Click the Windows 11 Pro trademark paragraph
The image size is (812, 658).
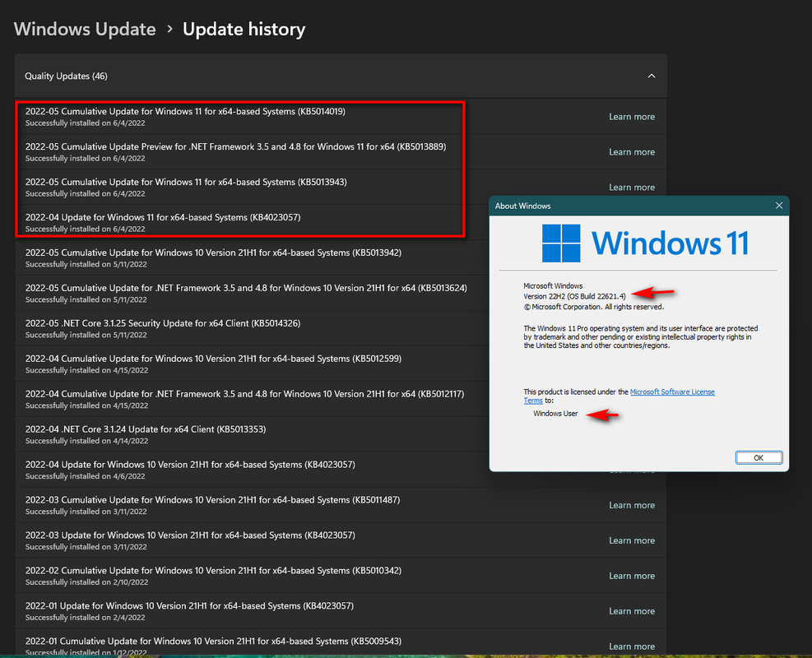pos(641,337)
